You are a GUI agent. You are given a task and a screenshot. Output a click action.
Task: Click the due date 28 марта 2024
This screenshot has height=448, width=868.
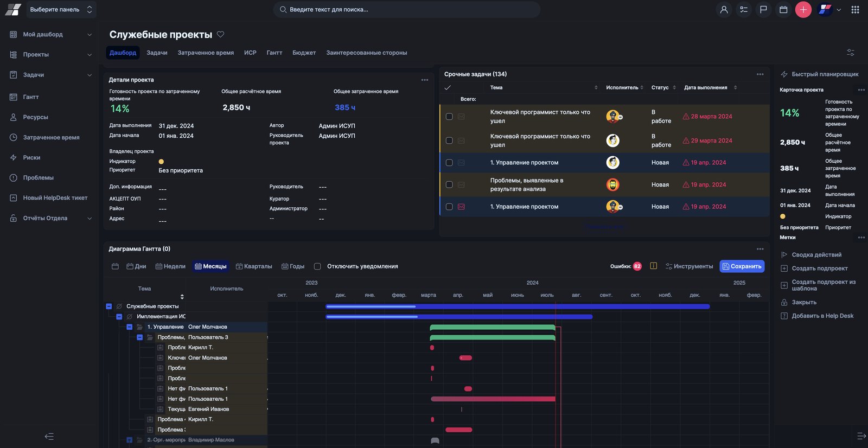(711, 117)
